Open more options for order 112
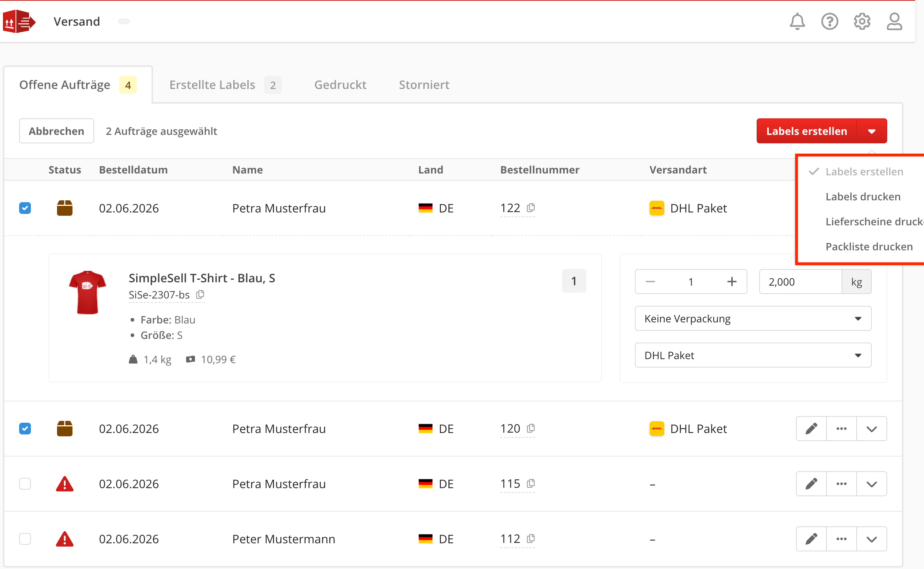 tap(841, 539)
